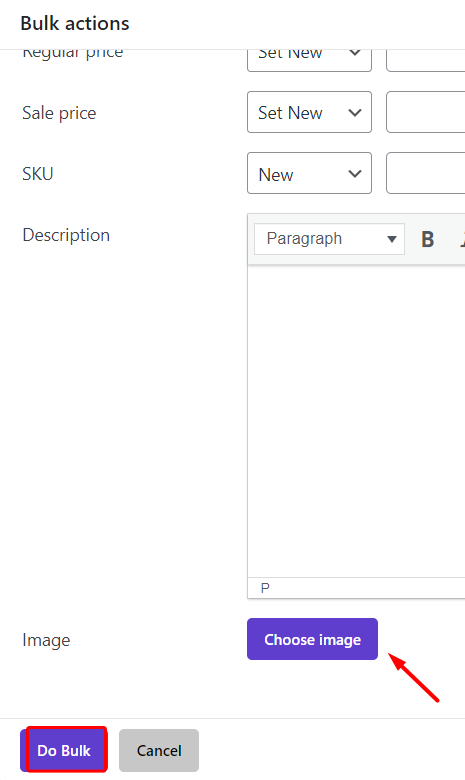
Task: Click the Bulk actions dialog title
Action: (x=75, y=23)
